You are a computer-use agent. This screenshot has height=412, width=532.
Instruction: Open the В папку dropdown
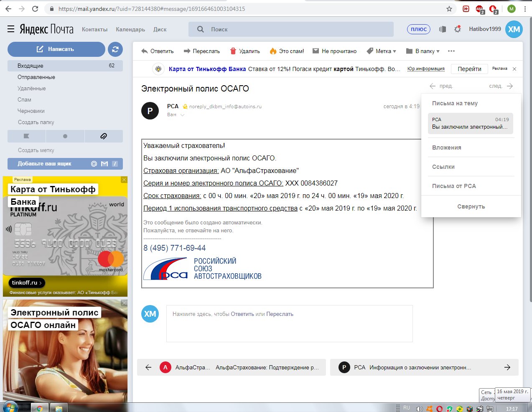point(423,51)
